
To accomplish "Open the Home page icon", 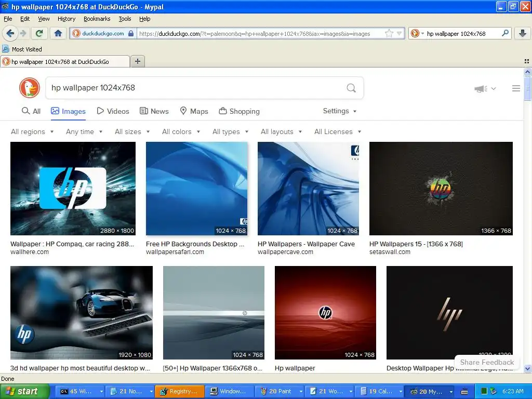I will (58, 33).
